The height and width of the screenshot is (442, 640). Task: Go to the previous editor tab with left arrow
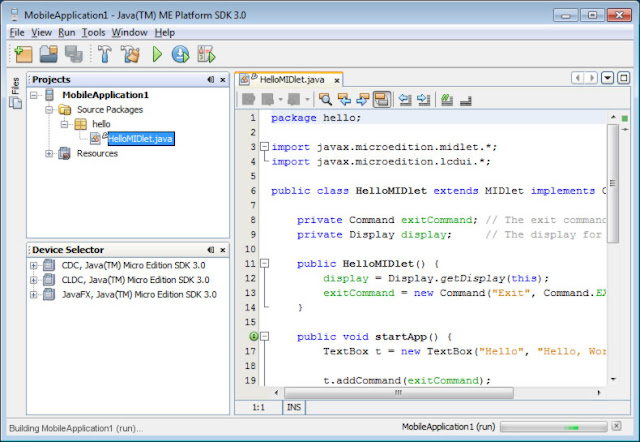pos(577,78)
